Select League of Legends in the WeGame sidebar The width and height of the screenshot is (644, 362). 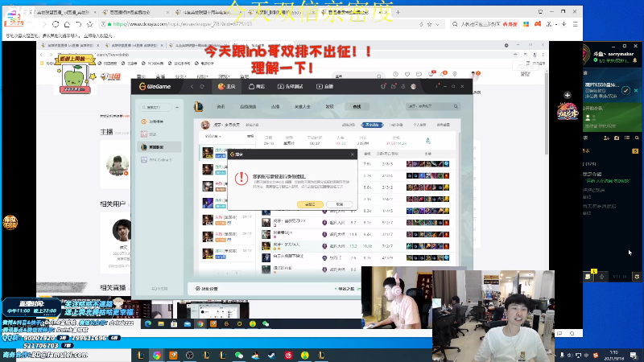[159, 147]
